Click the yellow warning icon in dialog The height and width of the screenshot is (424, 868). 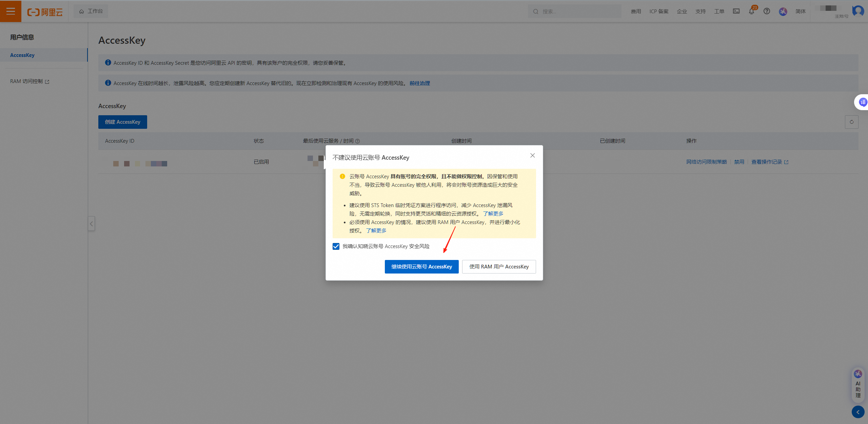(342, 177)
